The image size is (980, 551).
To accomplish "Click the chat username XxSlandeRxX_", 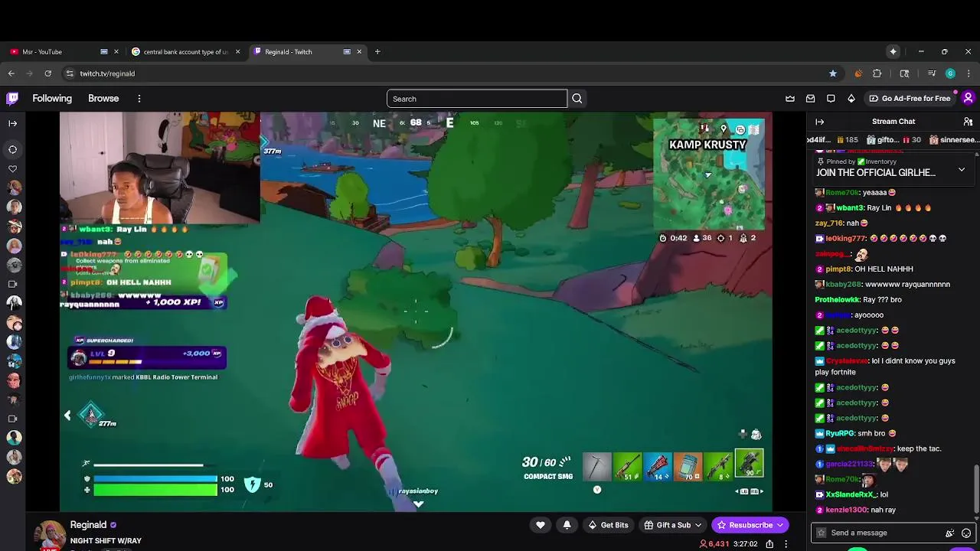I will 851,494.
